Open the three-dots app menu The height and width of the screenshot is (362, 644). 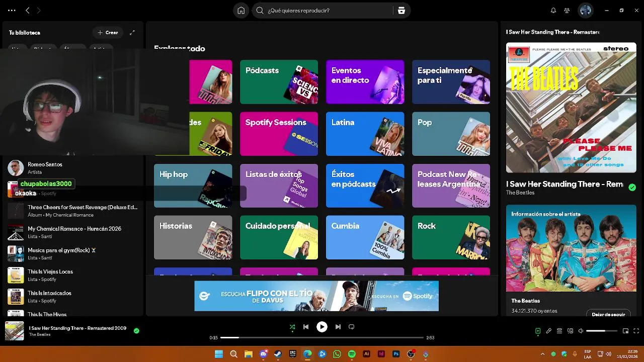click(12, 10)
